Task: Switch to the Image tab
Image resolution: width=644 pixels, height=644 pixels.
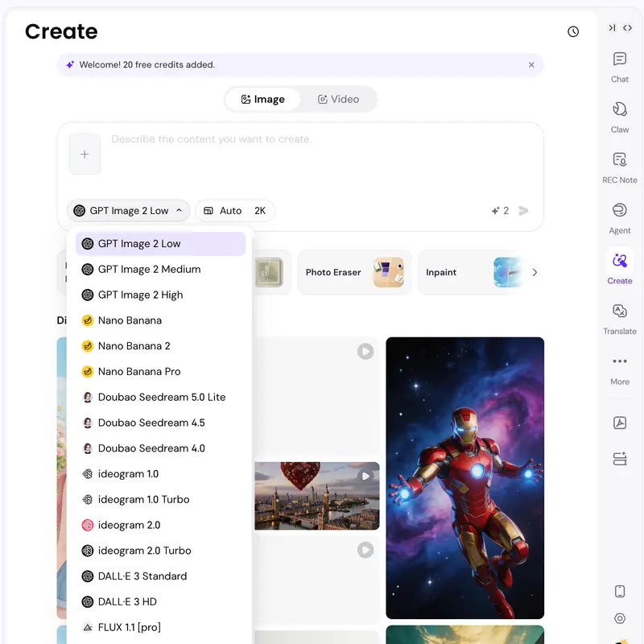Action: point(263,99)
